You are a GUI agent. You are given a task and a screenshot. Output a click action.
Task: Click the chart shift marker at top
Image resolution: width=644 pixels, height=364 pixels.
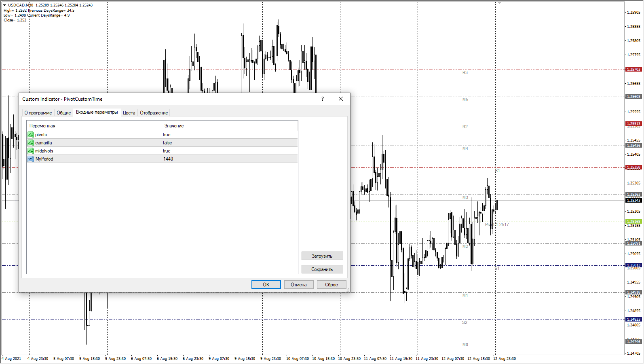(499, 3)
